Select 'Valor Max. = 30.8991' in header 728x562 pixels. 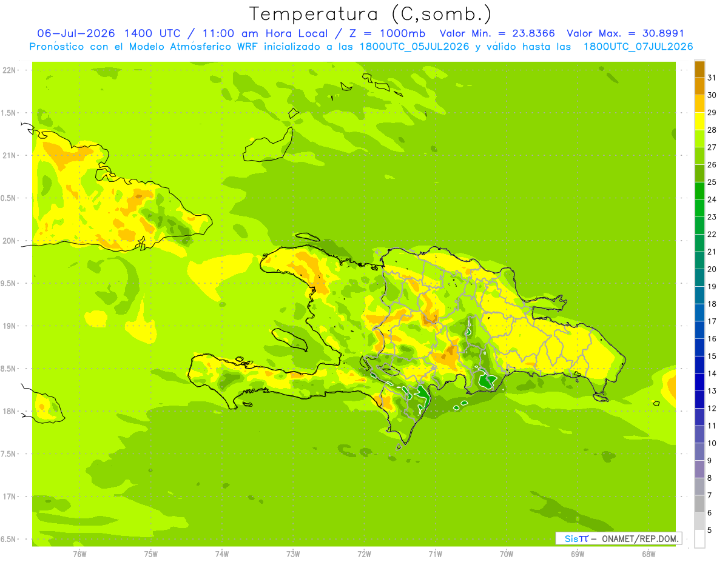pos(625,33)
